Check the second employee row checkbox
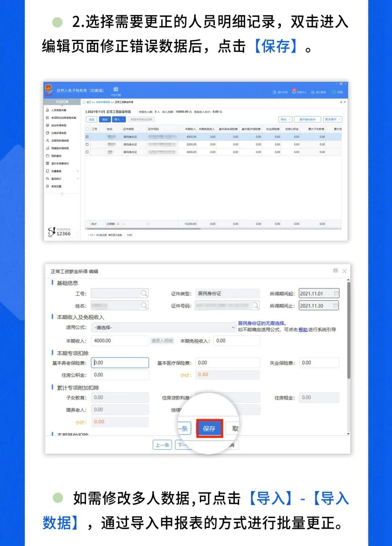 tap(87, 144)
